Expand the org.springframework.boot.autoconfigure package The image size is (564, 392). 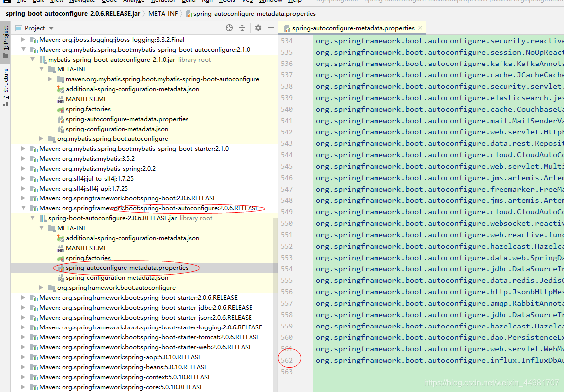coord(41,288)
